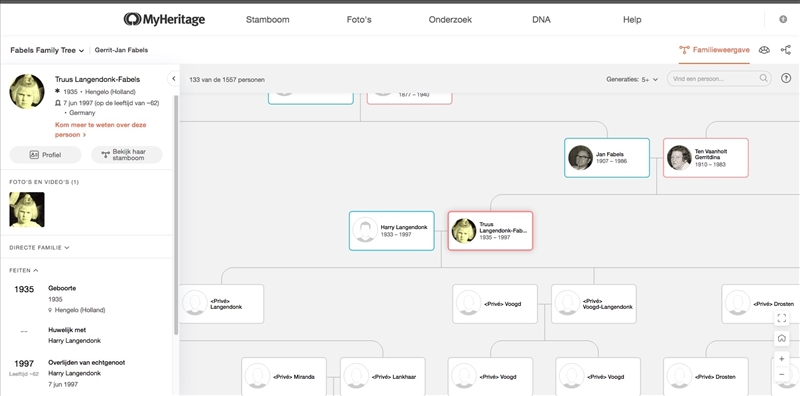Switch to fan chart view icon
Screen dimensions: 800x396
pyautogui.click(x=764, y=50)
